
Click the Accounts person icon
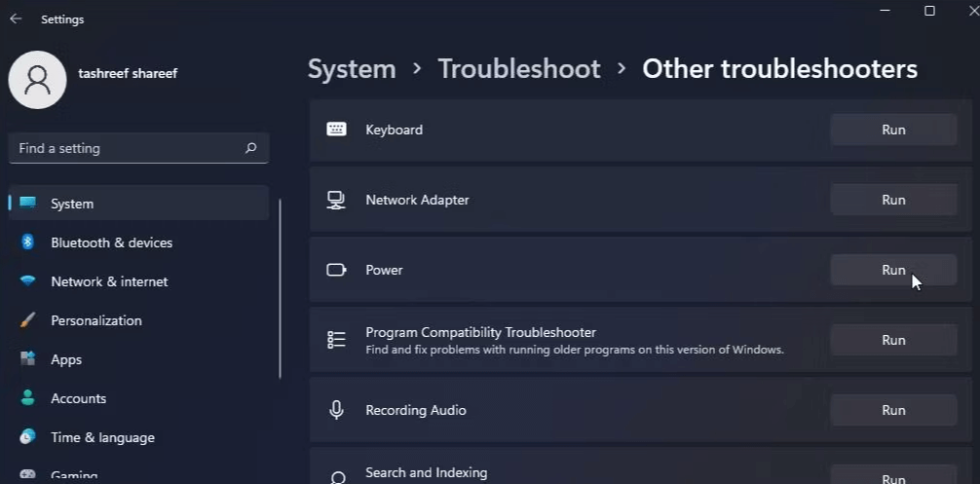point(28,398)
